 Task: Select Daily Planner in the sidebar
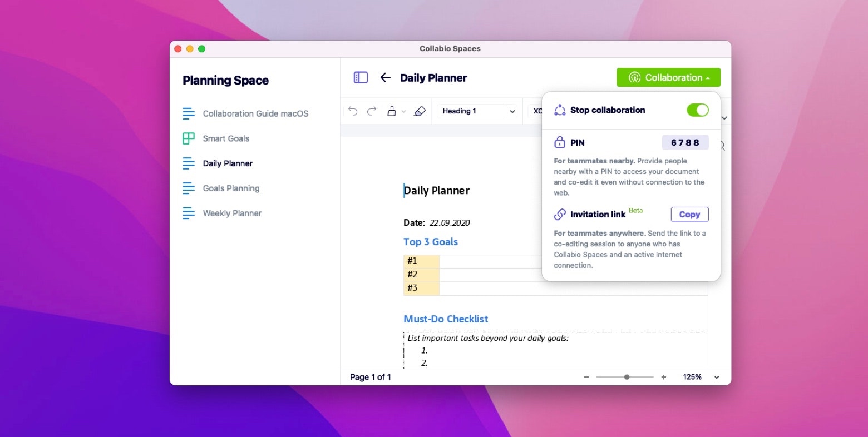(x=228, y=163)
